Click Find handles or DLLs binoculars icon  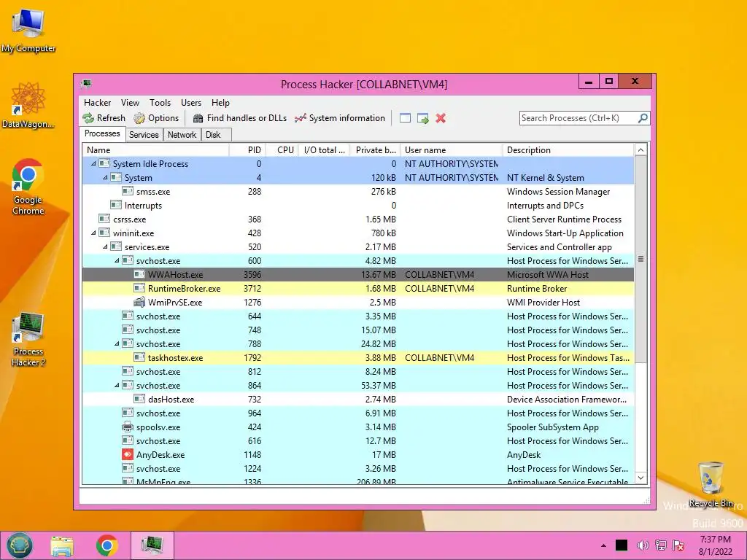click(x=198, y=118)
